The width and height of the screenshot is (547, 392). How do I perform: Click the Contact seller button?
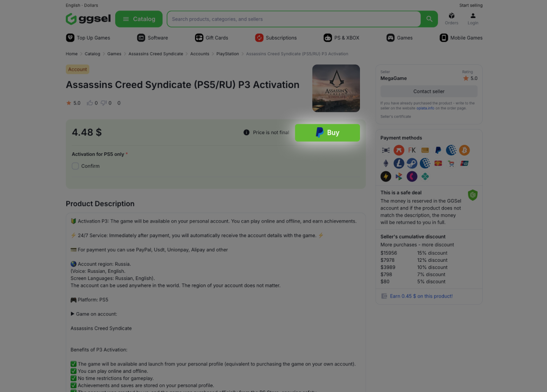coord(429,91)
